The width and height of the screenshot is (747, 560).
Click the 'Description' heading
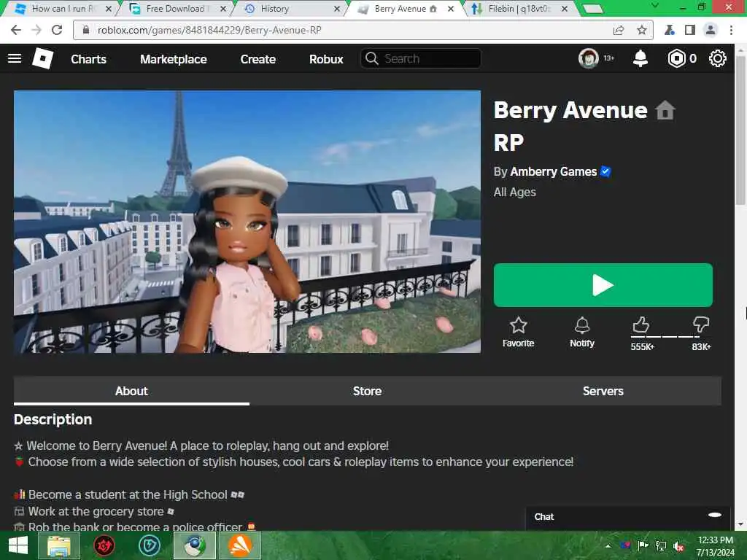pyautogui.click(x=53, y=419)
